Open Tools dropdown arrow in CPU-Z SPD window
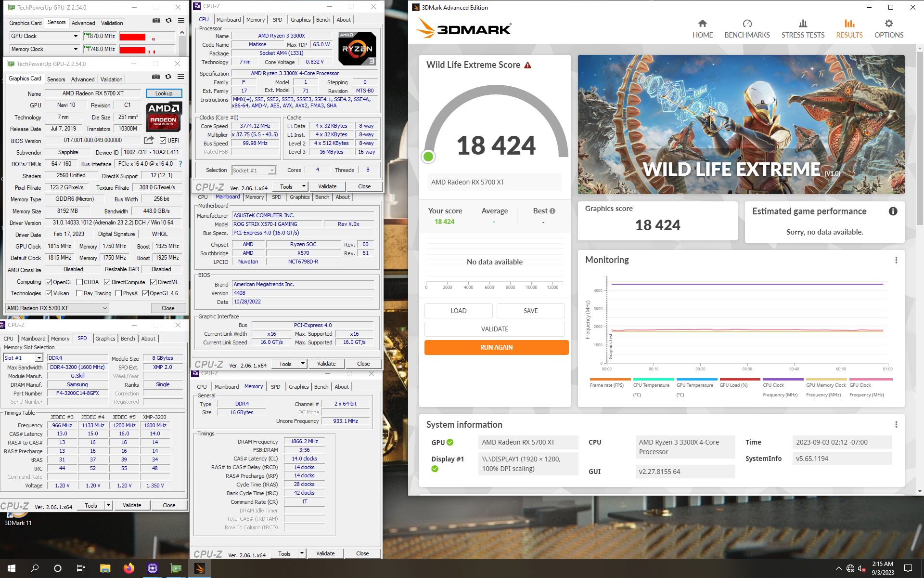 point(108,505)
